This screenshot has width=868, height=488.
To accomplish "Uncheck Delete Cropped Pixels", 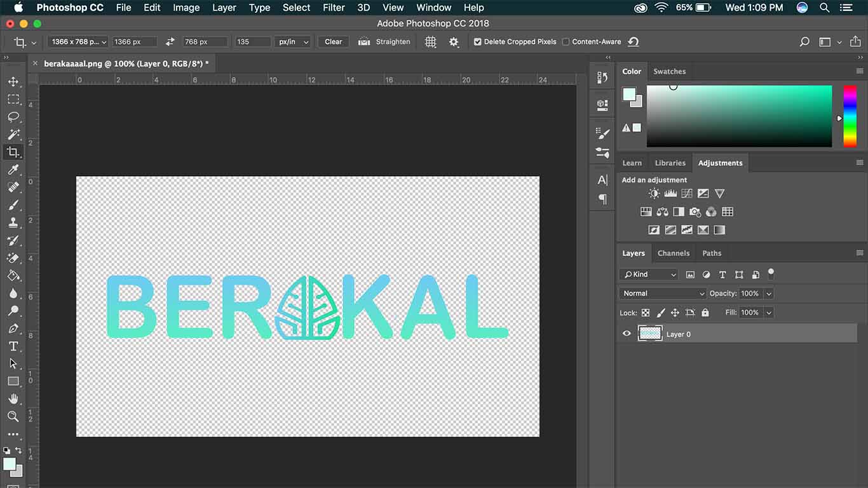I will point(477,41).
